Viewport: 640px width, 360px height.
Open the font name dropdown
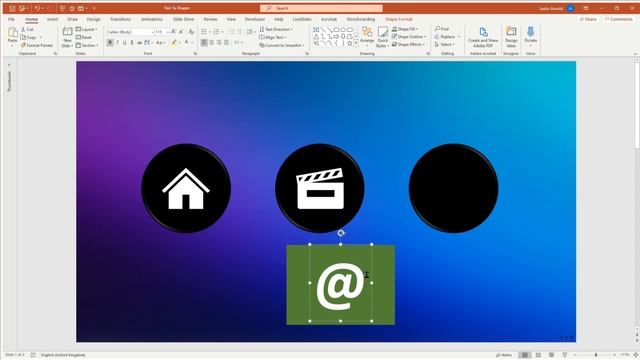[152, 32]
